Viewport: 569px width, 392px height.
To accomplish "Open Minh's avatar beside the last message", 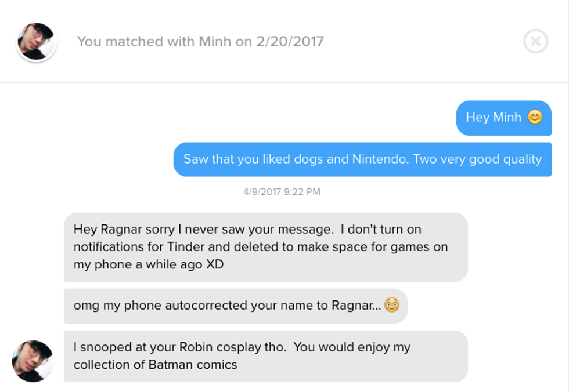I will click(33, 361).
